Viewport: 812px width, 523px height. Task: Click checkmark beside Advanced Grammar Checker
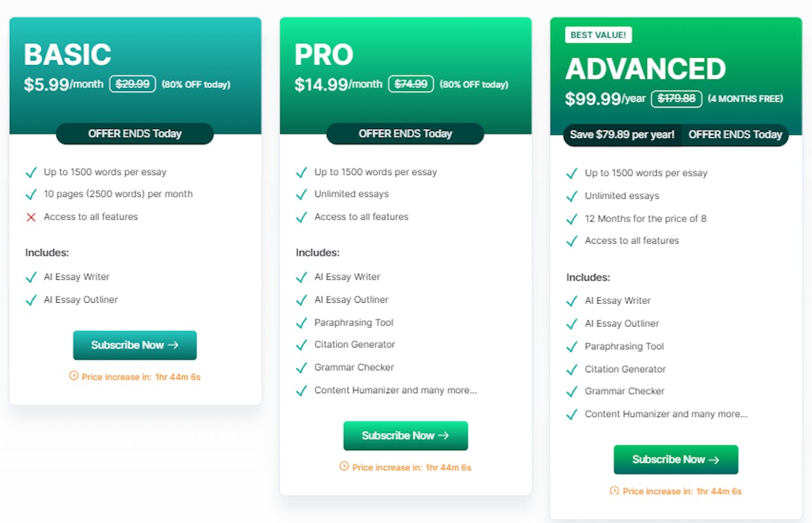[572, 391]
